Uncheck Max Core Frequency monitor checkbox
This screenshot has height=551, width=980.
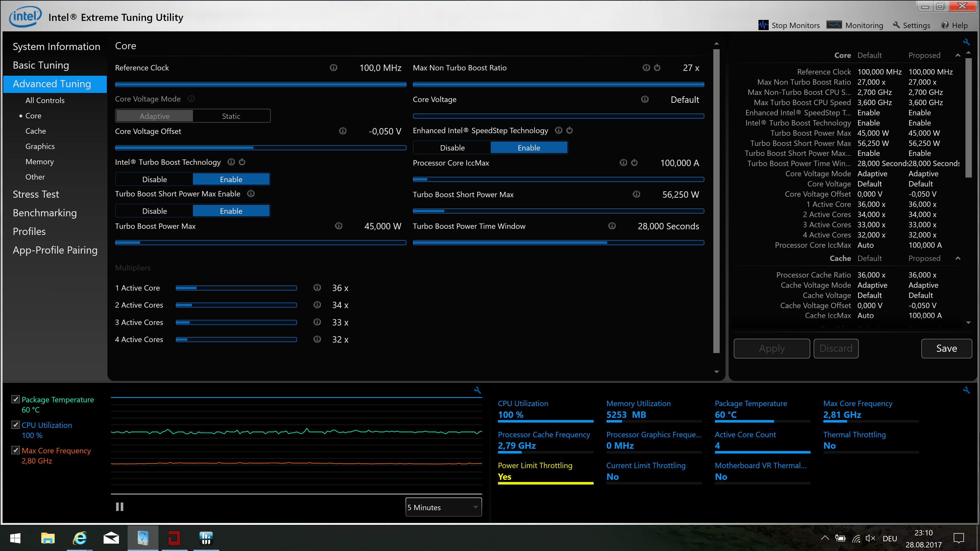tap(16, 450)
